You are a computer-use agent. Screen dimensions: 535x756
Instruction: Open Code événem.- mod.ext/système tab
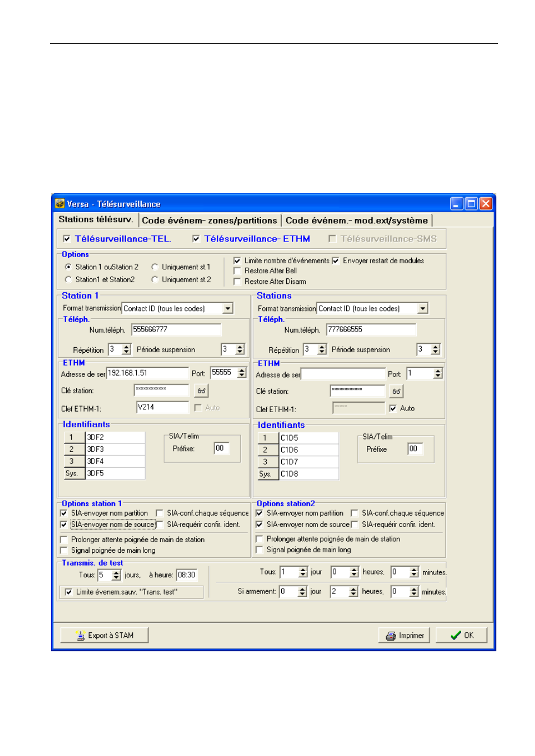tap(356, 221)
